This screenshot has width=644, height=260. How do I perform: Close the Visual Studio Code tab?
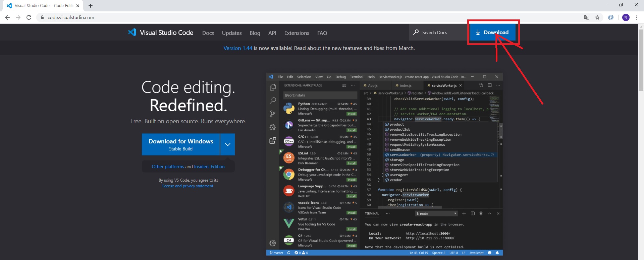coord(78,6)
